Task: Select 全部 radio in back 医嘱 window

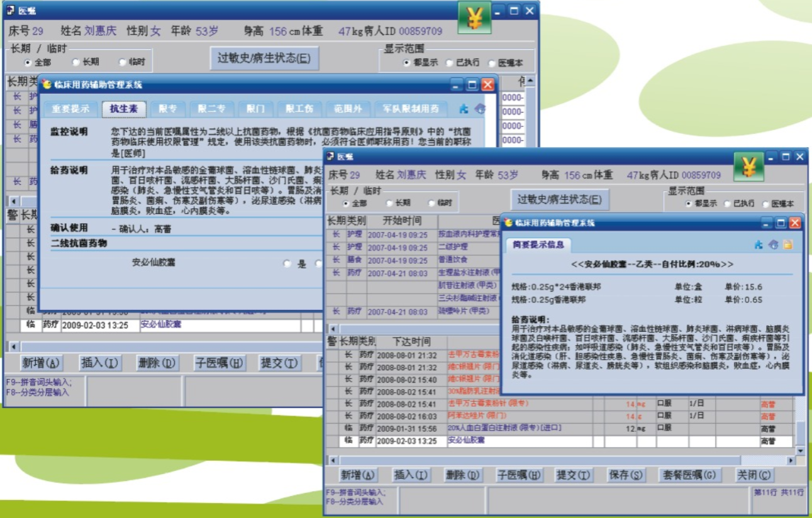Action: point(28,63)
